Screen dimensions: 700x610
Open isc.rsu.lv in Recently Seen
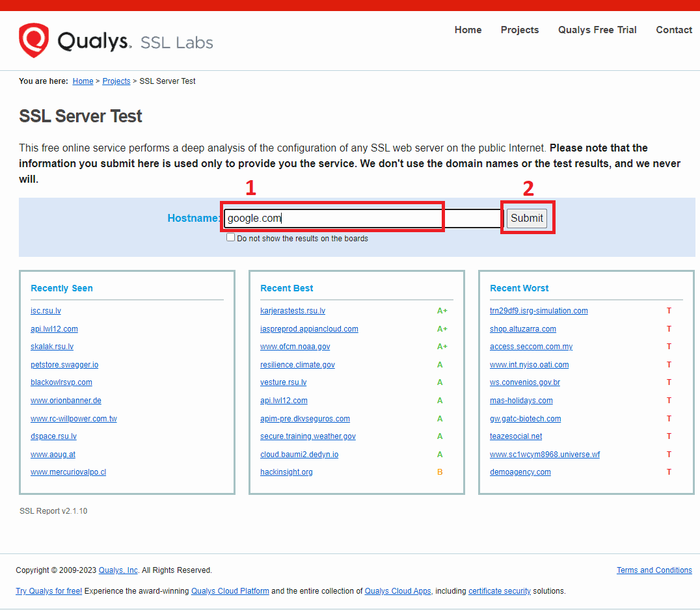click(46, 311)
